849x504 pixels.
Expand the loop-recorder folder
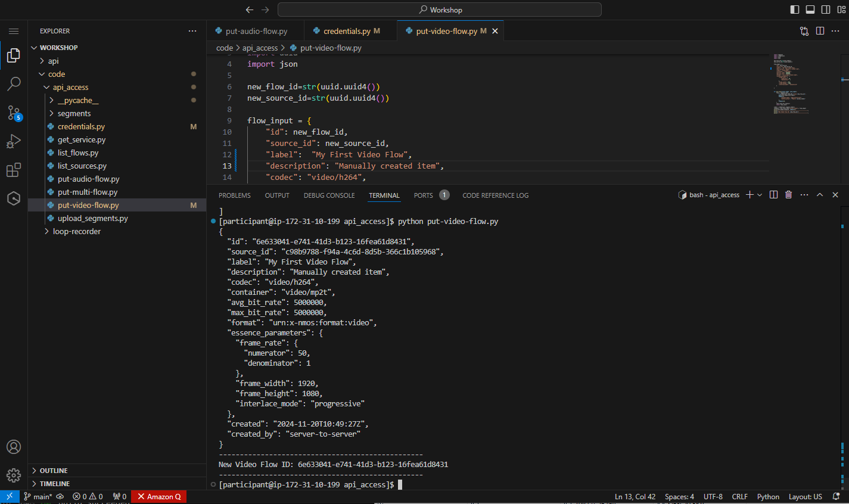[117, 231]
